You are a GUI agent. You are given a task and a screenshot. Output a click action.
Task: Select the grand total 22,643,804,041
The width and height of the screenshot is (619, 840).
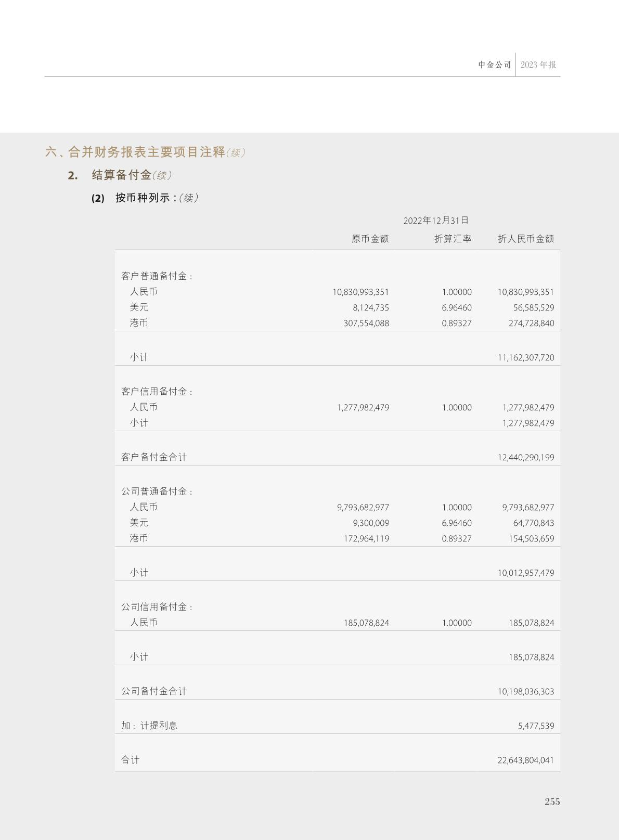pyautogui.click(x=525, y=760)
